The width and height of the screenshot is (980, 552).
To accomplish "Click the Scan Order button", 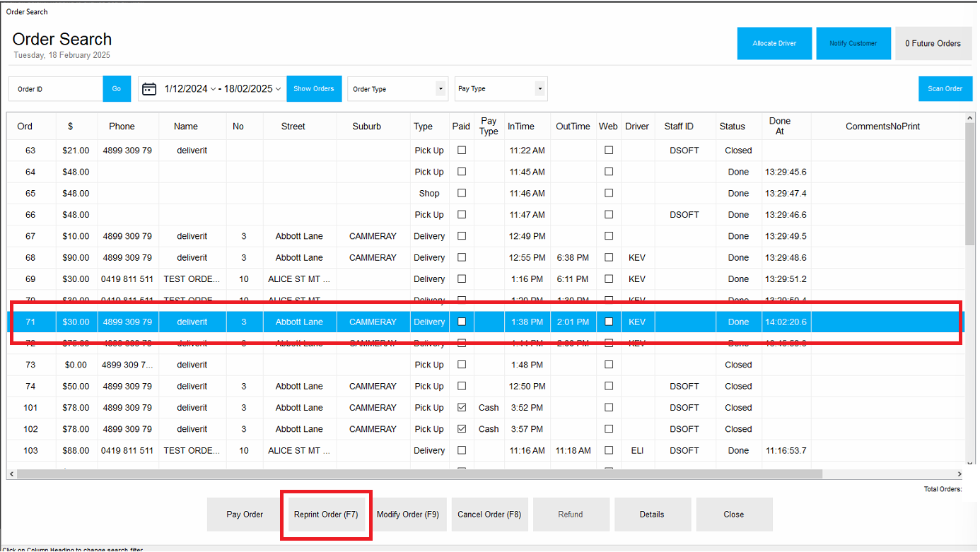I will point(945,89).
